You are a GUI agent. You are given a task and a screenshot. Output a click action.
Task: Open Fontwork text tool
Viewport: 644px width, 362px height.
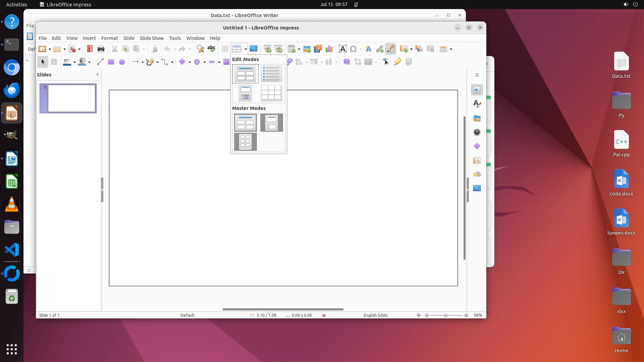[368, 49]
